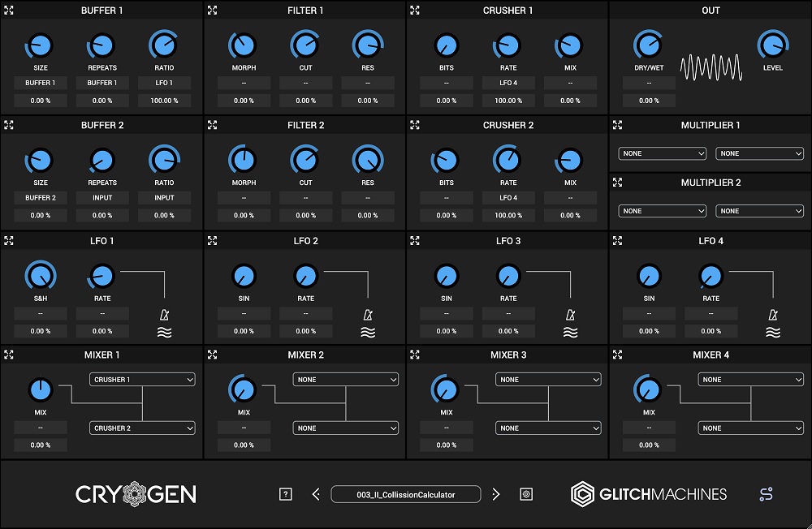Viewport: 812px width, 529px height.
Task: Expand the FILTER 2 module view
Action: tap(212, 125)
